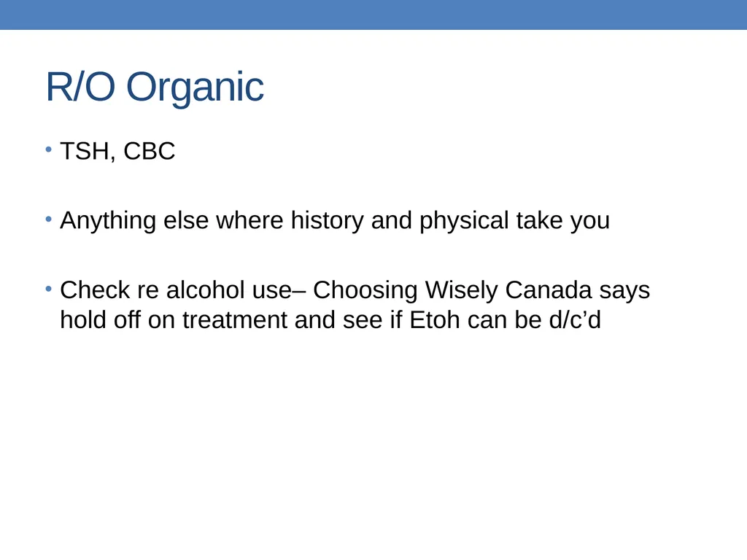Click the "R/O" abbreviation in the title
The height and width of the screenshot is (560, 747).
pyautogui.click(x=80, y=86)
